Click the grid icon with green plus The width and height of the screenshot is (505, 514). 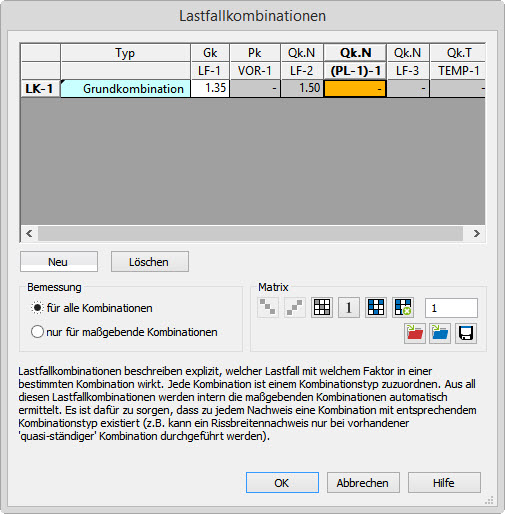pos(403,307)
